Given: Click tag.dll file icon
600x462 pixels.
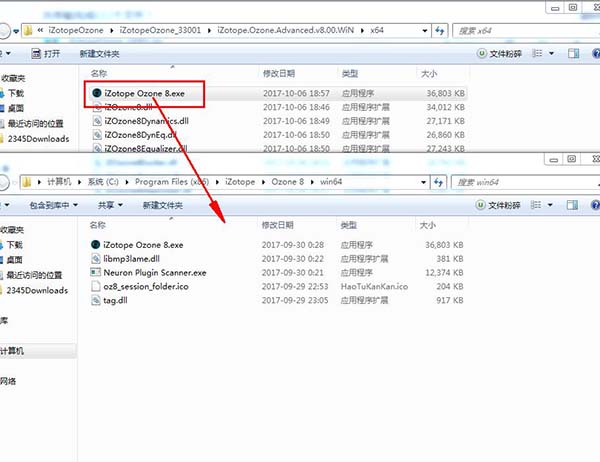Looking at the screenshot, I should (96, 300).
